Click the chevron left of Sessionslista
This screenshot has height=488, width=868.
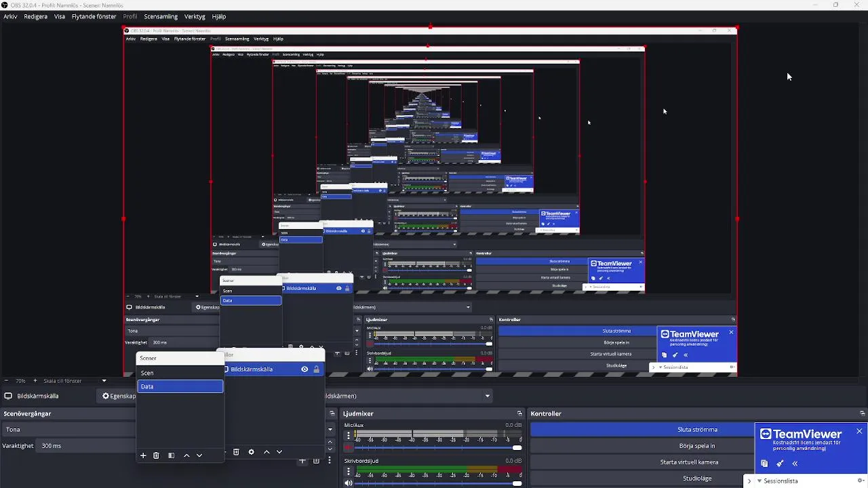[x=749, y=481]
